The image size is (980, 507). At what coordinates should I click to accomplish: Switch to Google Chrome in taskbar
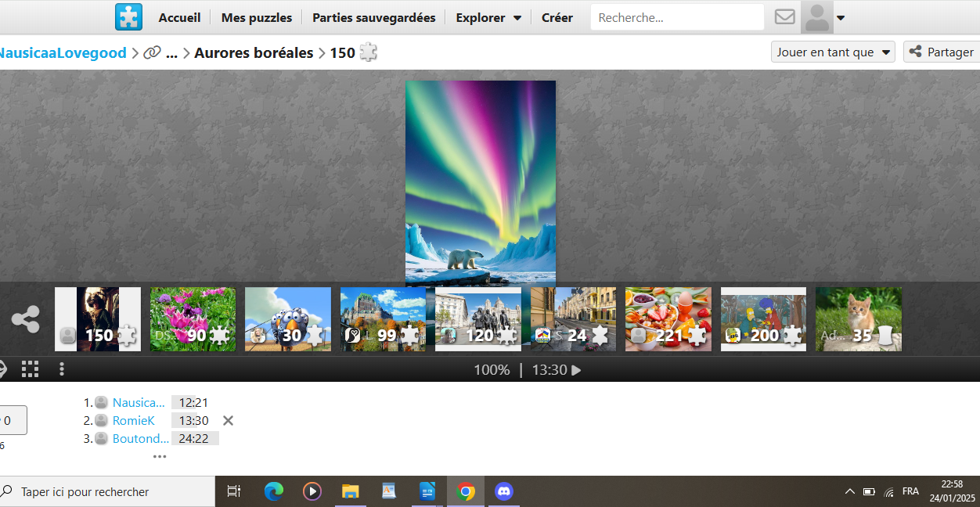(x=466, y=491)
